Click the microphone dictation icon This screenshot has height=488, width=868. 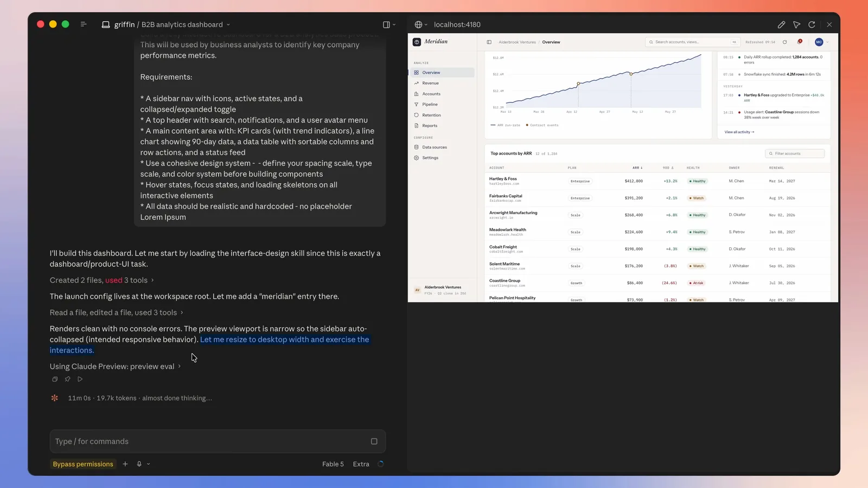[139, 464]
